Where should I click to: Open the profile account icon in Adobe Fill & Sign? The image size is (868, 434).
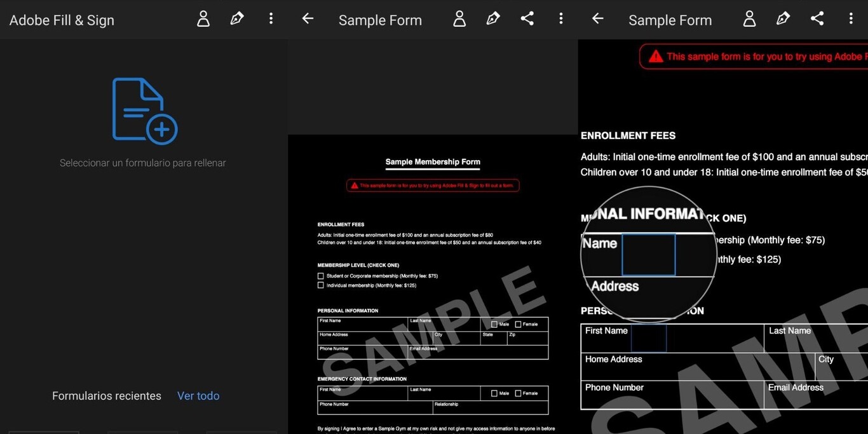coord(203,18)
